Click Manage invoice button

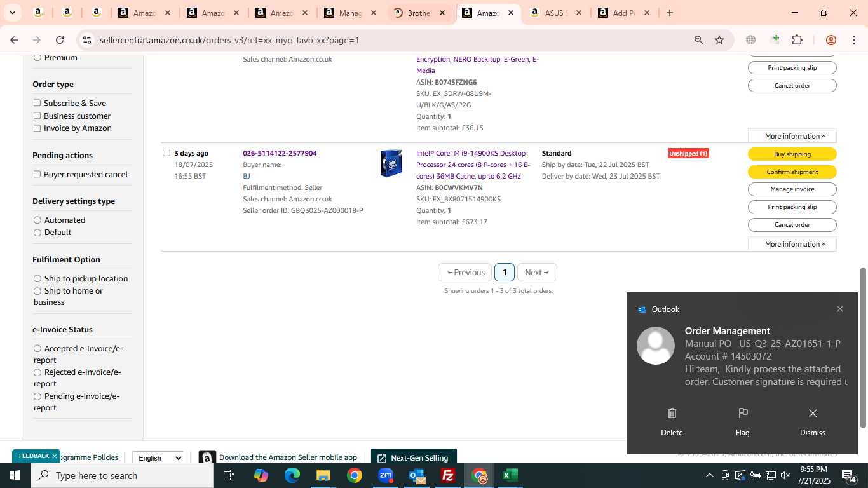tap(792, 189)
